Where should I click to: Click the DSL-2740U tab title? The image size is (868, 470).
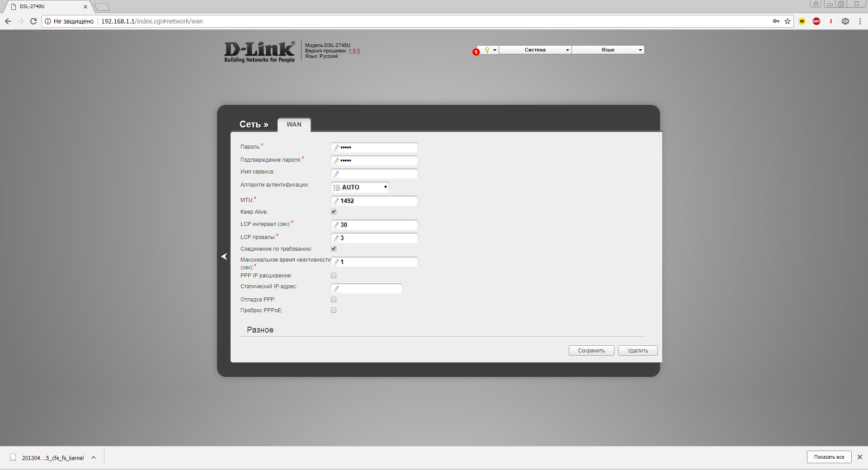(x=32, y=7)
